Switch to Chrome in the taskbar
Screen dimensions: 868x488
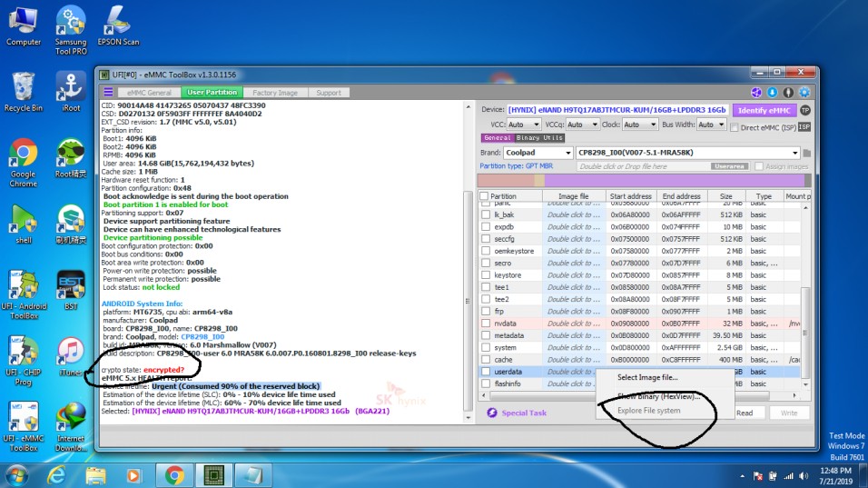click(x=174, y=476)
